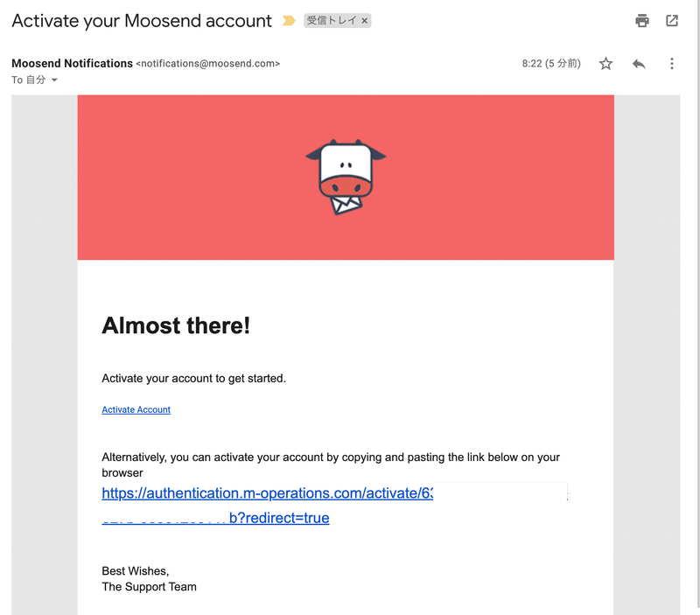Image resolution: width=700 pixels, height=615 pixels.
Task: Open the three-dot more options menu
Action: tap(671, 63)
